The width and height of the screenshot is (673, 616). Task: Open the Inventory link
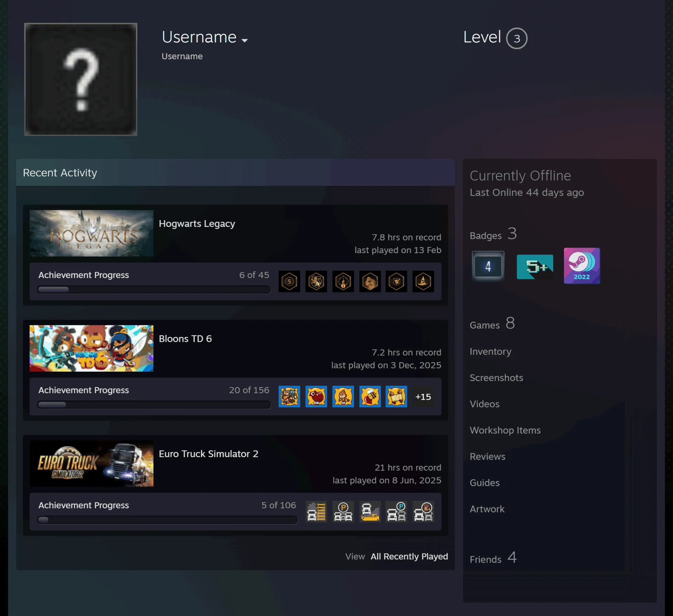tap(490, 352)
